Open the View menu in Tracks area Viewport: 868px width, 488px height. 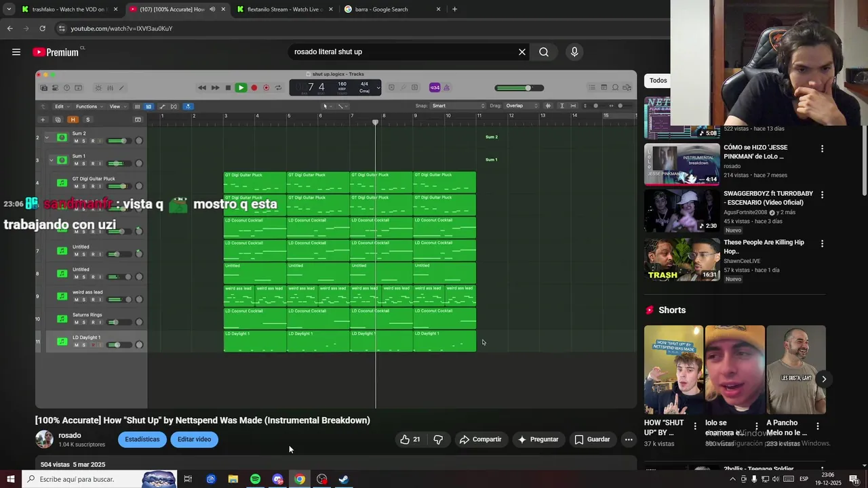point(117,106)
